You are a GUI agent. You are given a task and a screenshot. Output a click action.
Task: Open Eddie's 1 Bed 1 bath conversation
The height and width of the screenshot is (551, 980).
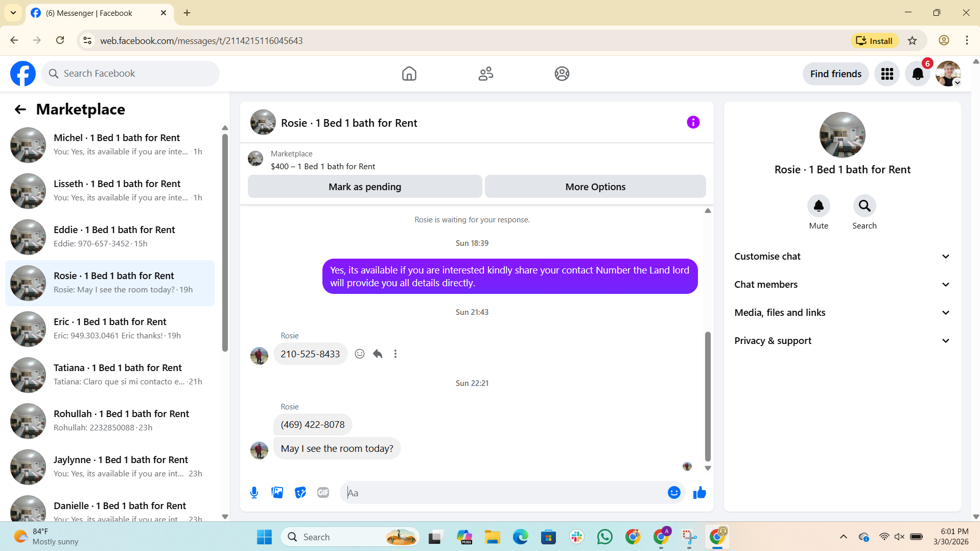click(x=110, y=237)
